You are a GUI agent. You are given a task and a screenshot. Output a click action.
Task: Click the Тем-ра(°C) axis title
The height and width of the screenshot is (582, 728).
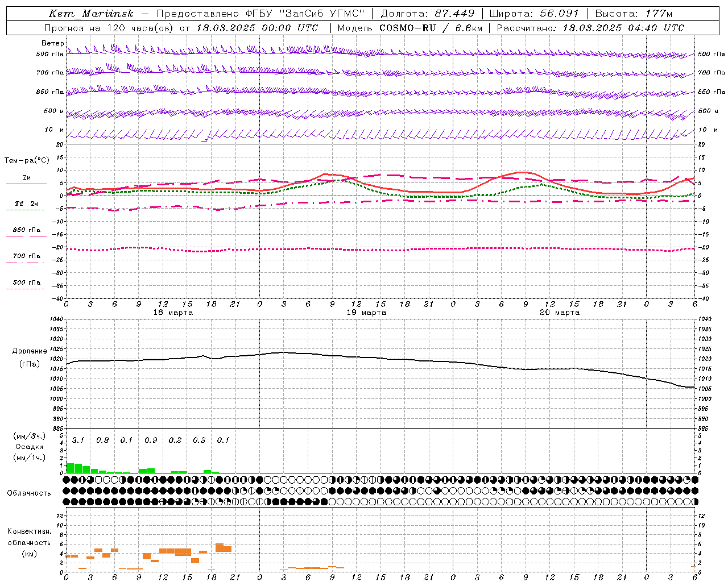pos(27,161)
